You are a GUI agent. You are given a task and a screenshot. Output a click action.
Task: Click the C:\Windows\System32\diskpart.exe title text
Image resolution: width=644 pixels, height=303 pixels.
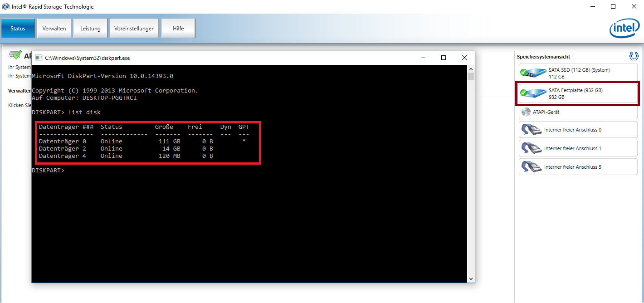point(88,58)
